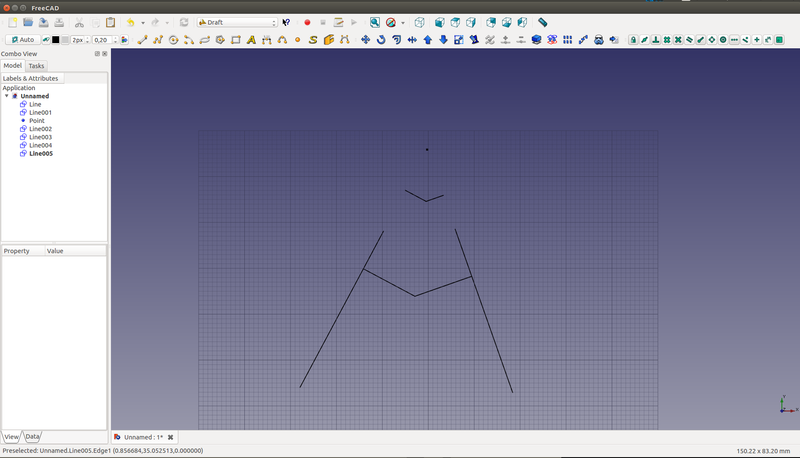Select the Draft Rectangle tool
800x458 pixels.
pyautogui.click(x=236, y=40)
